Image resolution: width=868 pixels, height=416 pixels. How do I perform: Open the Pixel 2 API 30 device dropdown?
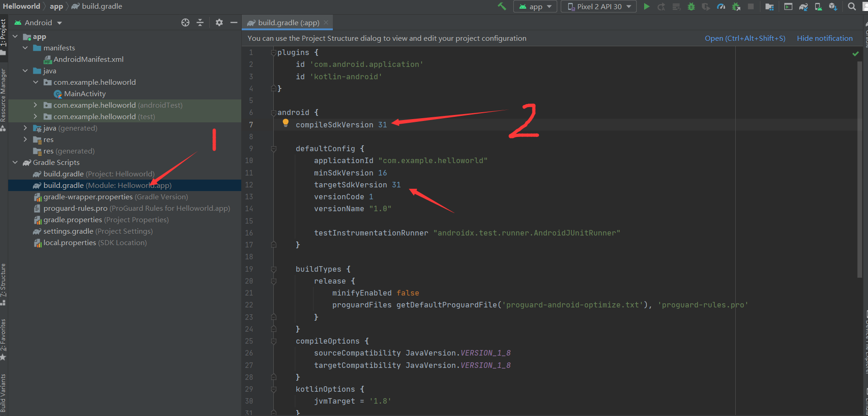click(598, 6)
